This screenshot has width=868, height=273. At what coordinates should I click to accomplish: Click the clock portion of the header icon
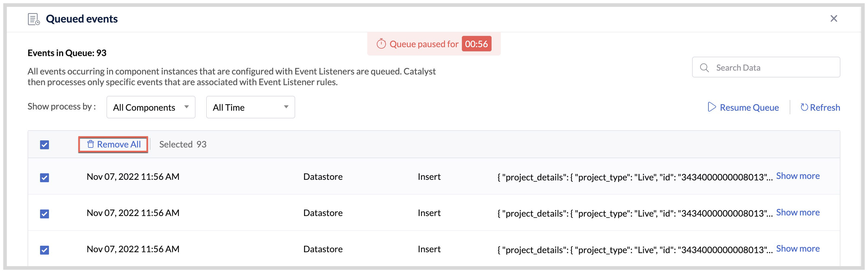[37, 23]
